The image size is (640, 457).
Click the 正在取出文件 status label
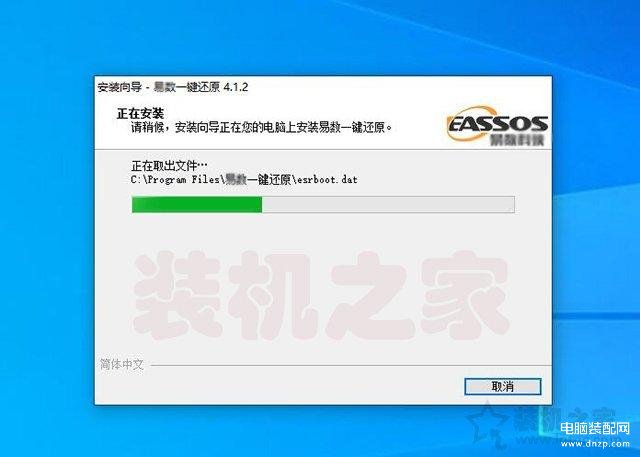point(169,166)
